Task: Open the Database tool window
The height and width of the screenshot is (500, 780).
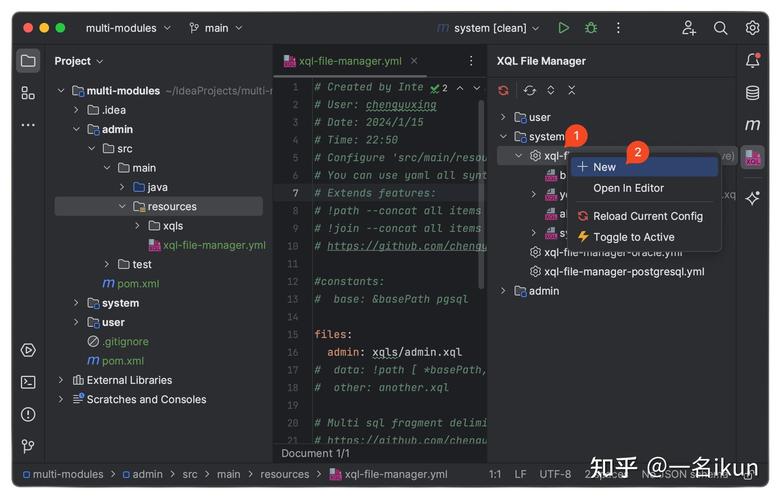Action: 752,93
